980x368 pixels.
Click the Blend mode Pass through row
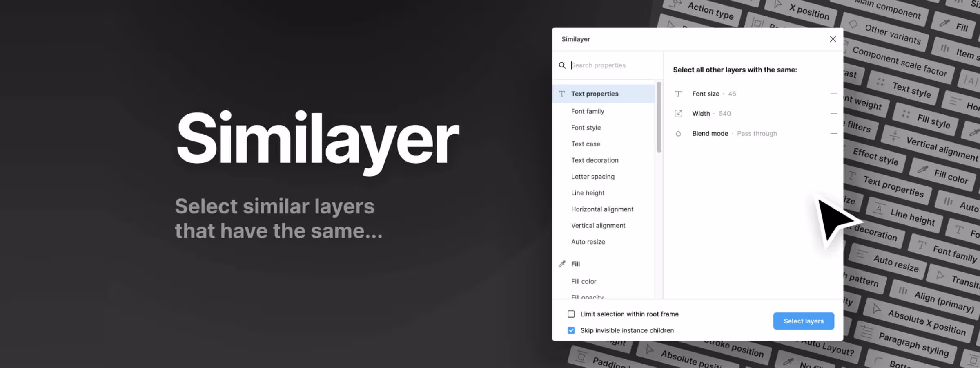755,134
